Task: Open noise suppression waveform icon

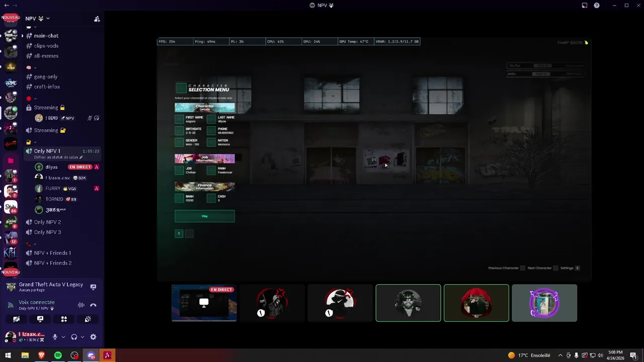Action: coord(81,305)
